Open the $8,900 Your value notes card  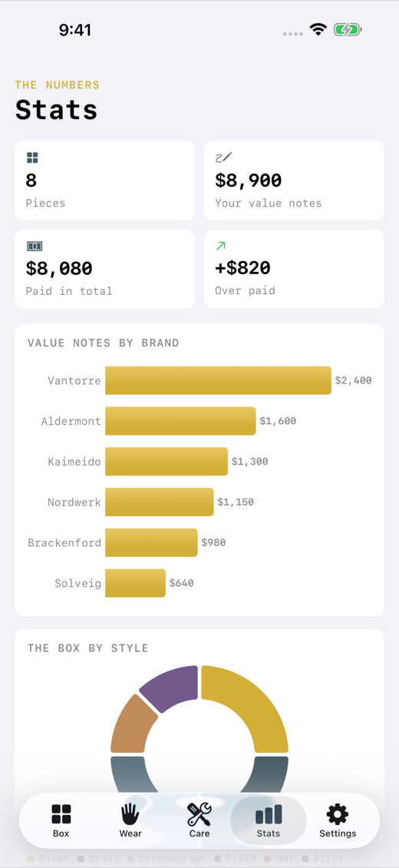(294, 181)
